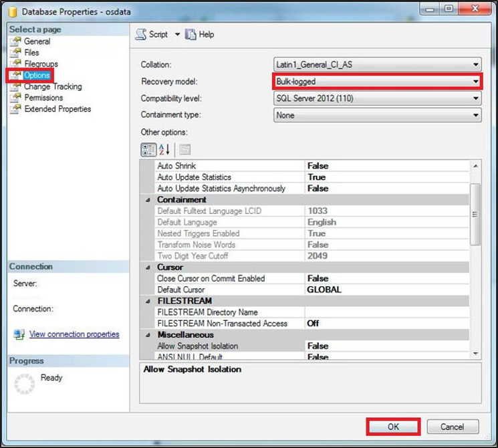
Task: Collapse the FILESTREAM category
Action: coord(148,301)
